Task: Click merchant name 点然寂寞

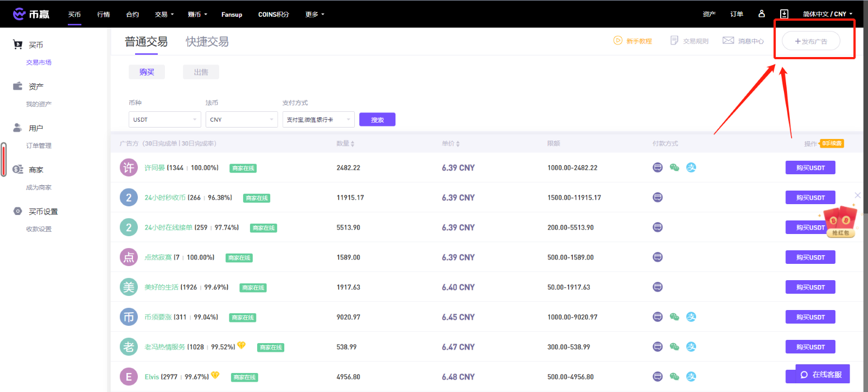Action: 158,257
